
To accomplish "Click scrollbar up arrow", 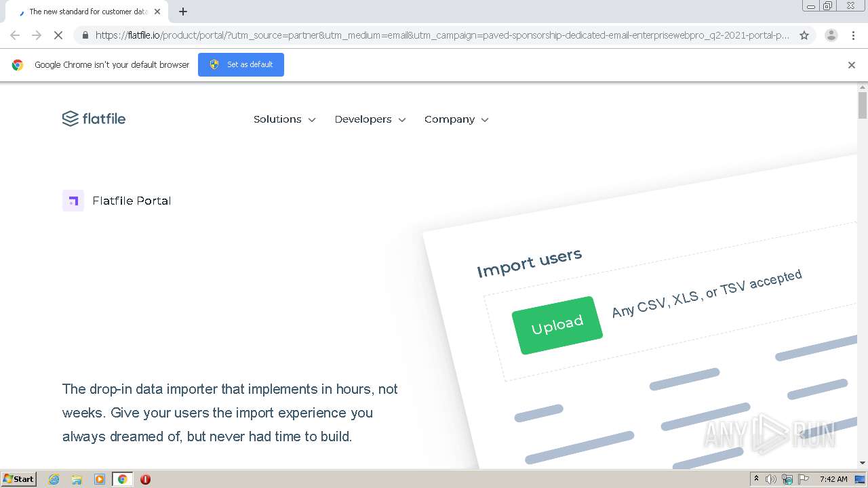I will coord(863,87).
